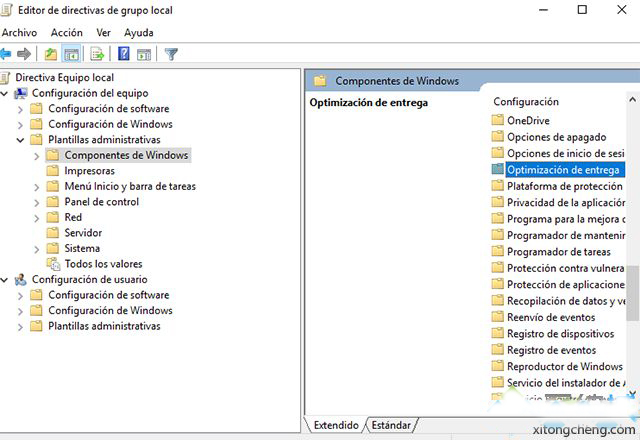Switch to the Estándar tab
Viewport: 640px width, 440px height.
[x=391, y=425]
